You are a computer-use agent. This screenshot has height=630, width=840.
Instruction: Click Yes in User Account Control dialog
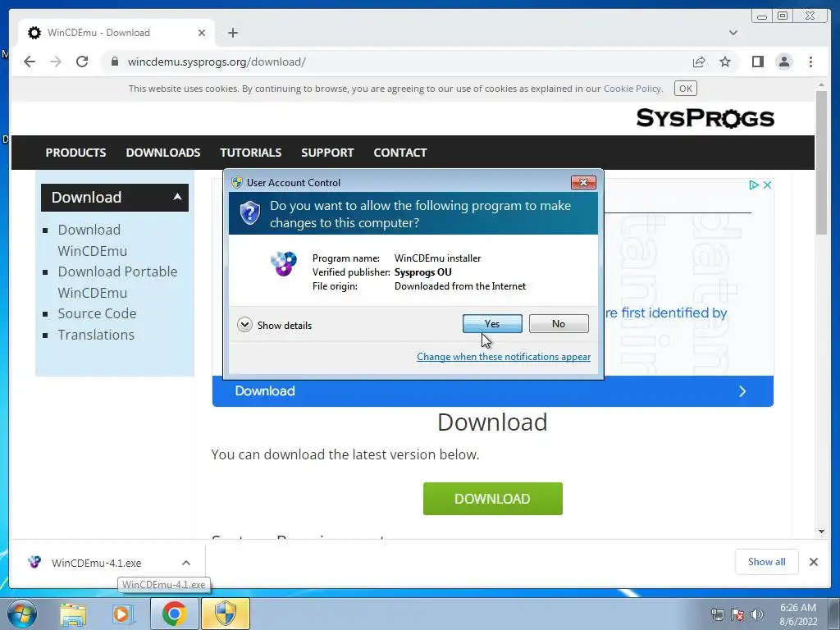click(x=492, y=323)
